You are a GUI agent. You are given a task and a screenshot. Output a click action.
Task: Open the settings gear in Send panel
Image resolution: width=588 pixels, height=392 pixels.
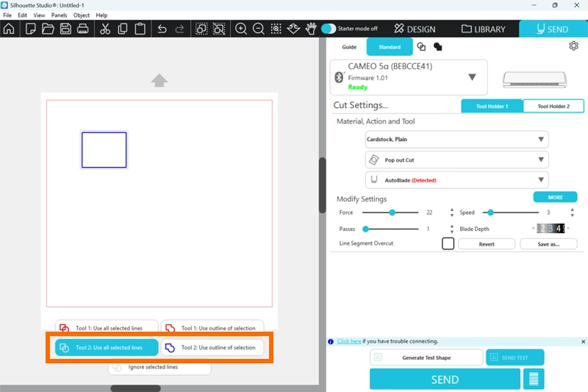pos(573,46)
